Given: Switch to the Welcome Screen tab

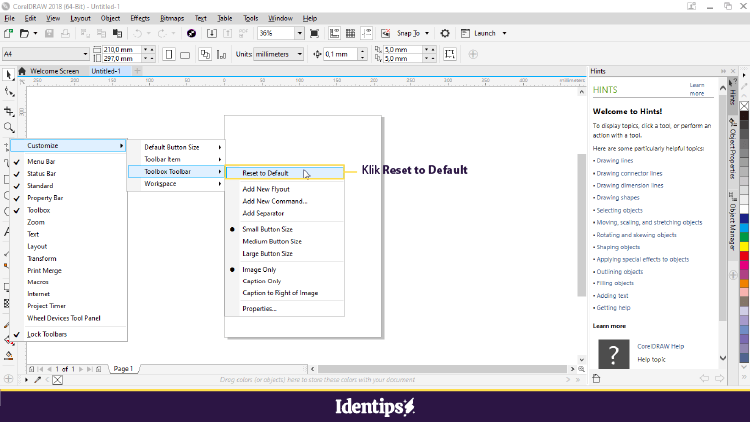Looking at the screenshot, I should tap(54, 71).
